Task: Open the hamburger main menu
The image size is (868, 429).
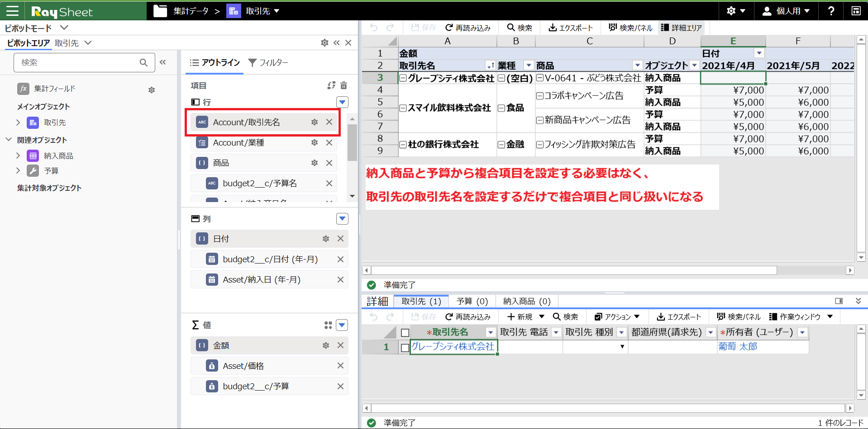Action: (x=12, y=11)
